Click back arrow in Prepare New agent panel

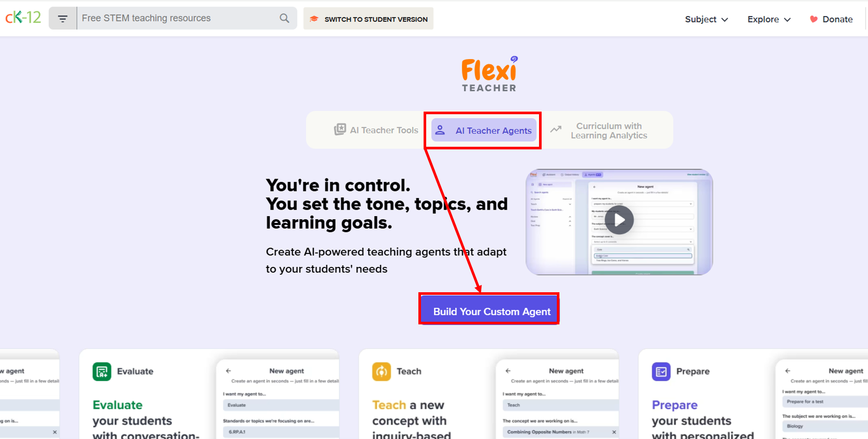click(x=788, y=371)
